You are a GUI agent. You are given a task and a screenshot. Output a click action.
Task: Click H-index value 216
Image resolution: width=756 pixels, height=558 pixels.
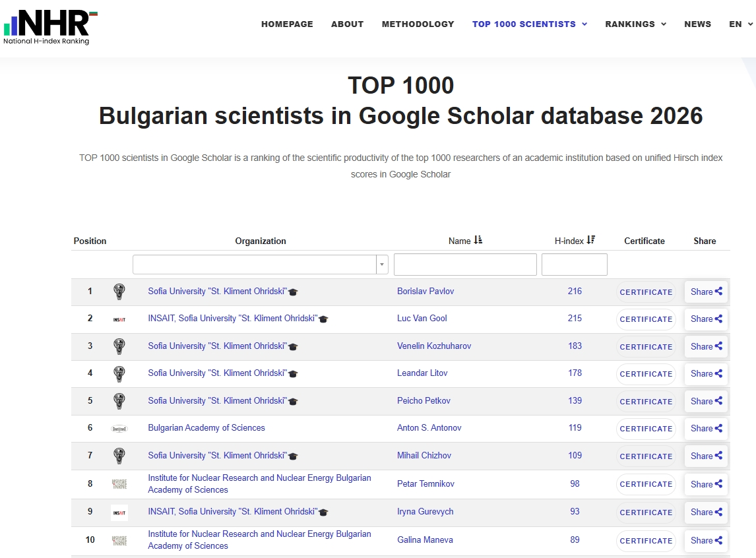coord(575,291)
